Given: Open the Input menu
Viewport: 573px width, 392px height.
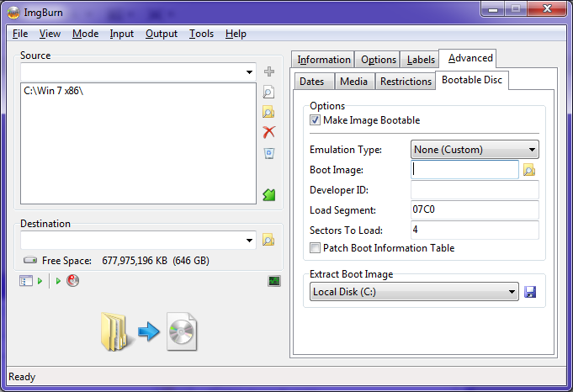Looking at the screenshot, I should (x=122, y=34).
